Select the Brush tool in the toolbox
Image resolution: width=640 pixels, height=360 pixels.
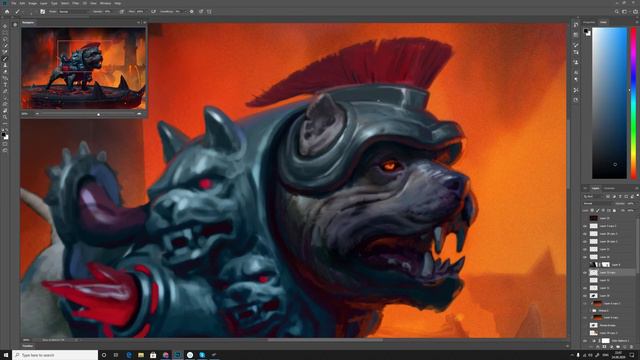tap(5, 58)
